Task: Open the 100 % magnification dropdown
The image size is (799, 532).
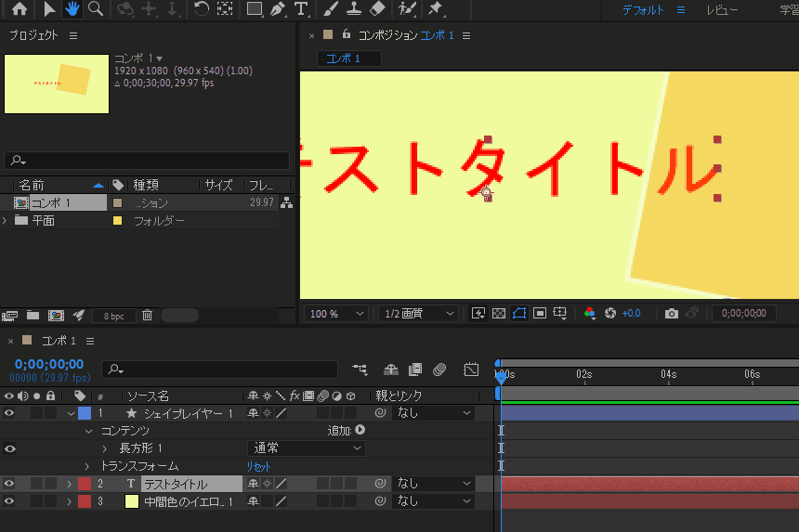Action: [336, 314]
